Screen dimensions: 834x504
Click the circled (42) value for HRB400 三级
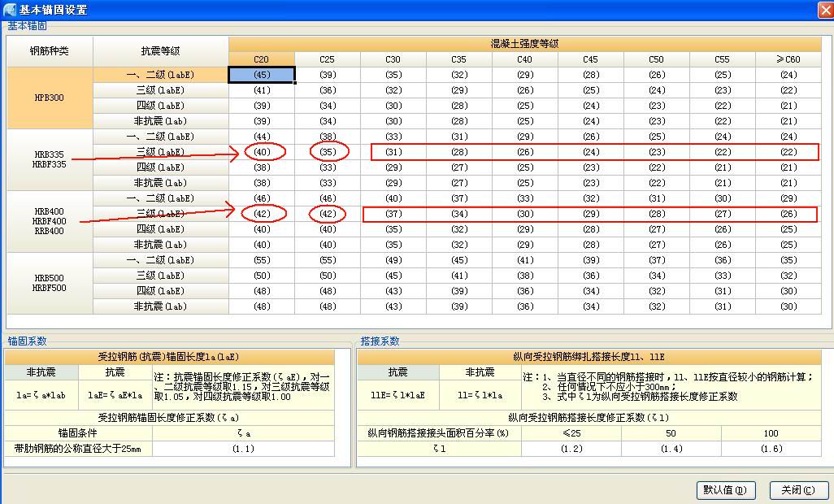[x=261, y=213]
